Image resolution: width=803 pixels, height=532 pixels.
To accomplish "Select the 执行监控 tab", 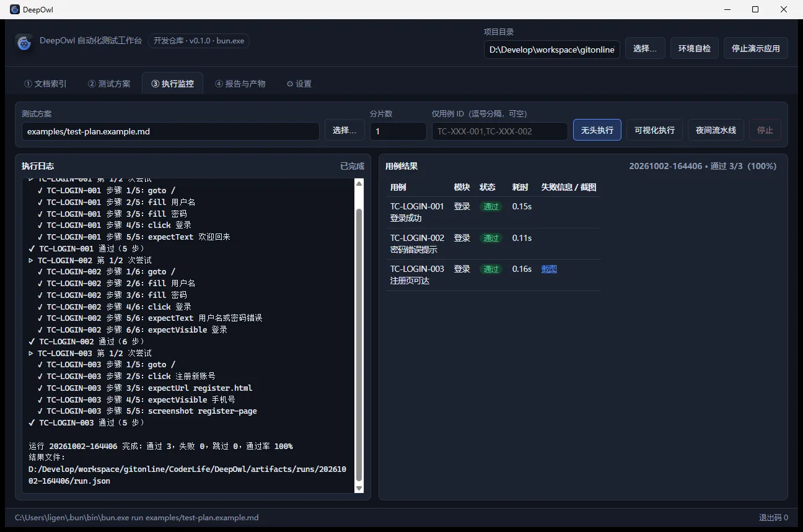I will pyautogui.click(x=172, y=84).
